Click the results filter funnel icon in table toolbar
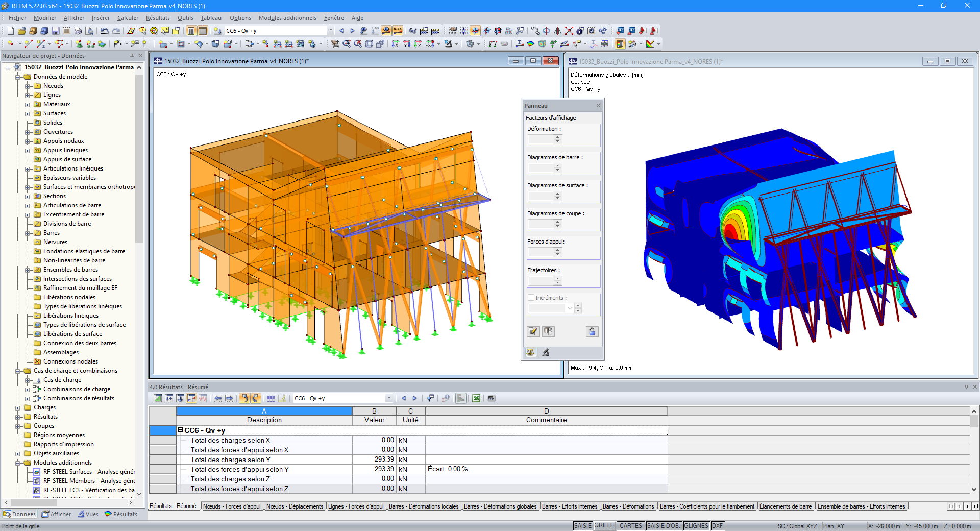The height and width of the screenshot is (531, 980). click(x=431, y=398)
